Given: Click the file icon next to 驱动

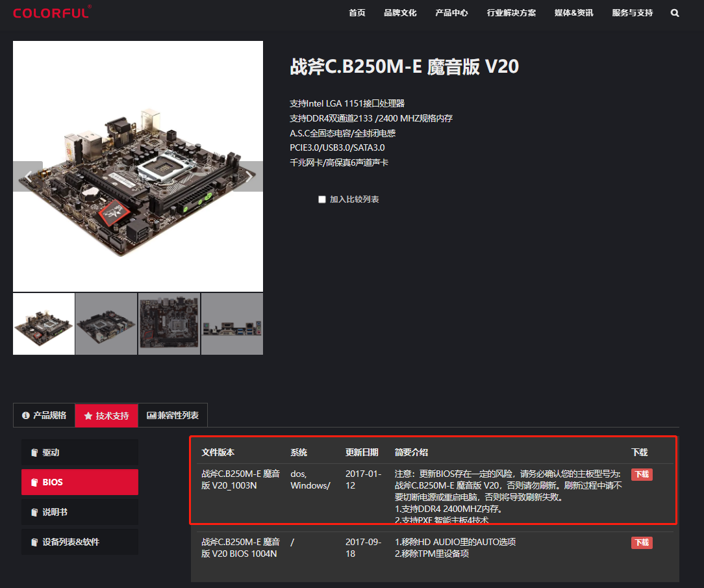Looking at the screenshot, I should point(34,452).
